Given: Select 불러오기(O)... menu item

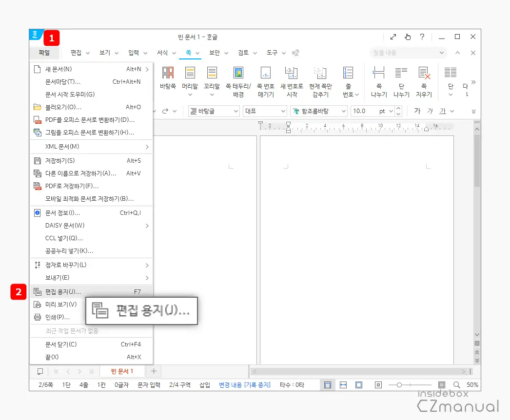Looking at the screenshot, I should [x=91, y=107].
